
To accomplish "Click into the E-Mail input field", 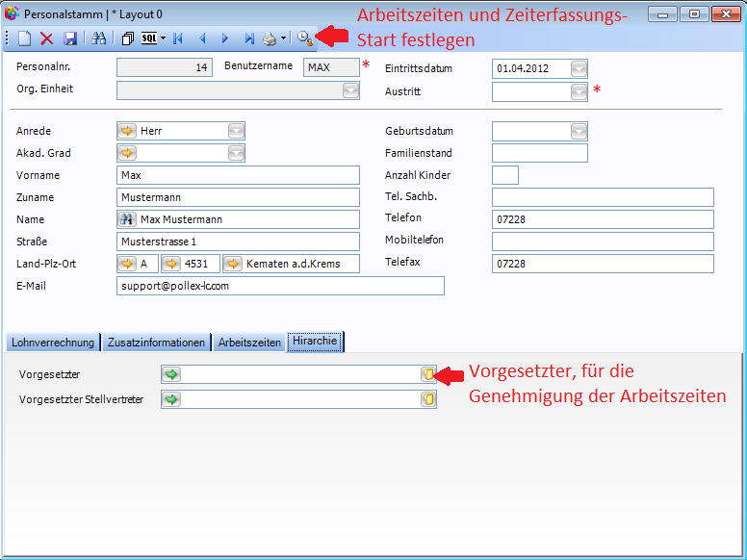I will [279, 286].
